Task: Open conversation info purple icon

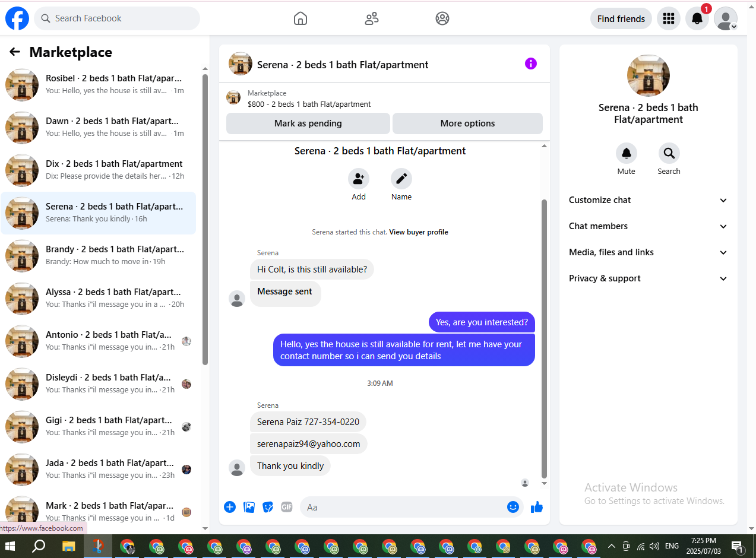Action: (x=531, y=64)
